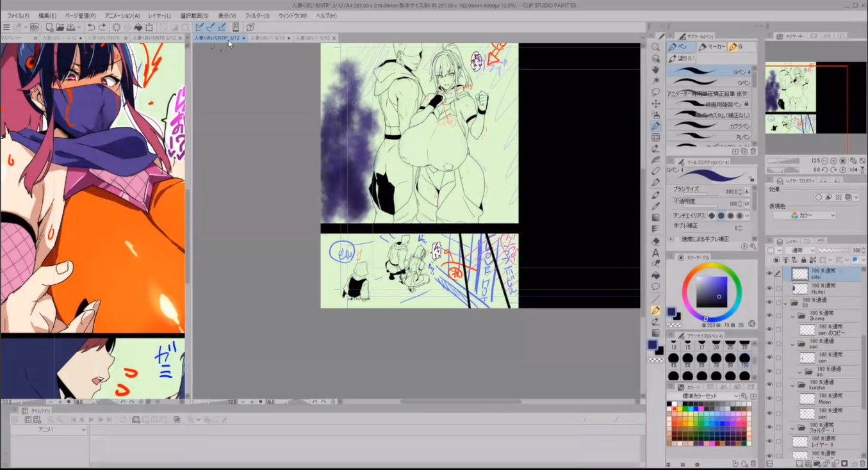
Task: Tick the checkbox beside Hsitei layer
Action: [x=778, y=289]
